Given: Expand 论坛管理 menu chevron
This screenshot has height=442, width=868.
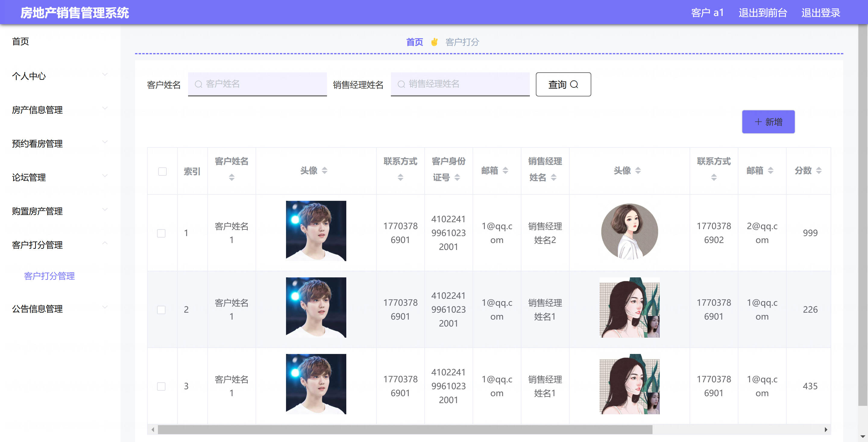Looking at the screenshot, I should (105, 176).
